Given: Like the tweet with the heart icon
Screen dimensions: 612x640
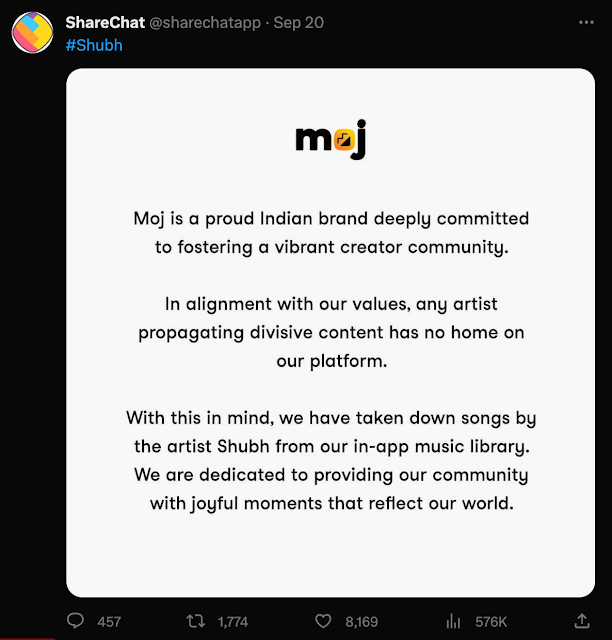Looking at the screenshot, I should coord(323,621).
